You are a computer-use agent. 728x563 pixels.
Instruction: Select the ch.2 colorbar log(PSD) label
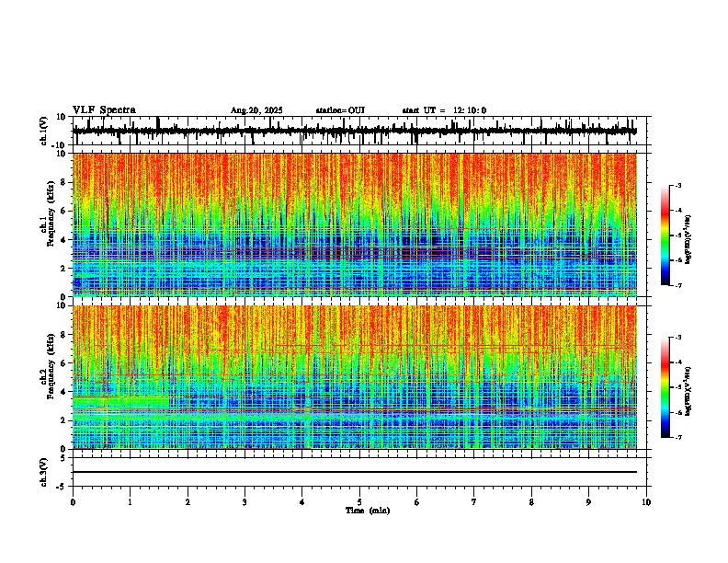tap(688, 391)
